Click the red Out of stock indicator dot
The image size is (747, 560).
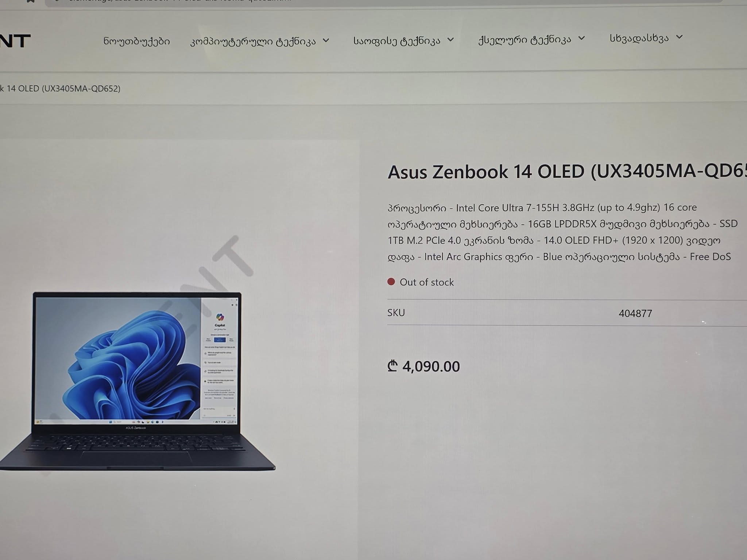tap(391, 281)
